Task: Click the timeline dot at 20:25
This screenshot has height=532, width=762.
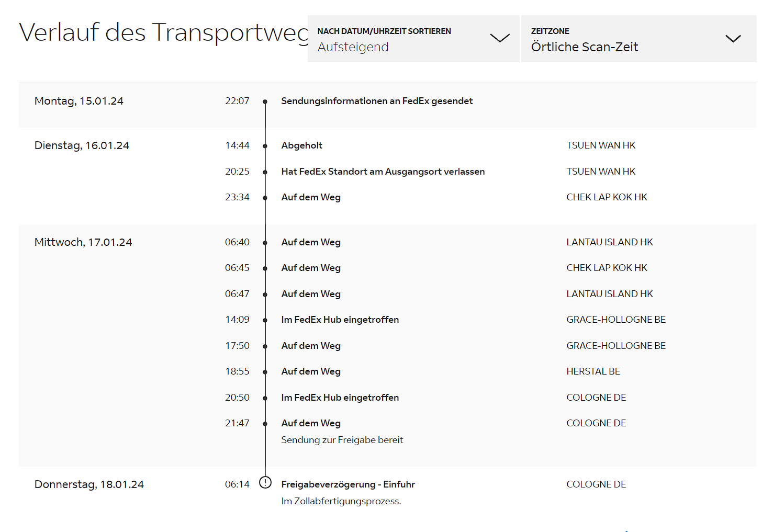Action: (x=265, y=172)
